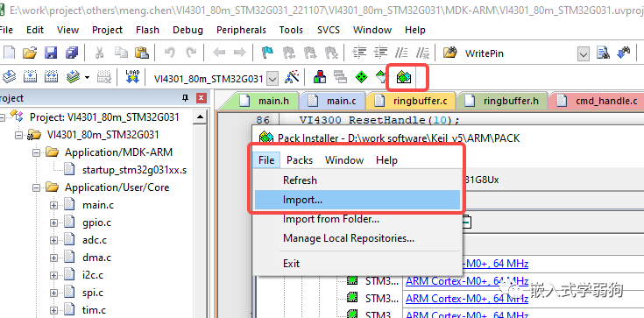Image resolution: width=644 pixels, height=318 pixels.
Task: Expand the gpio.c tree node
Action: click(53, 223)
